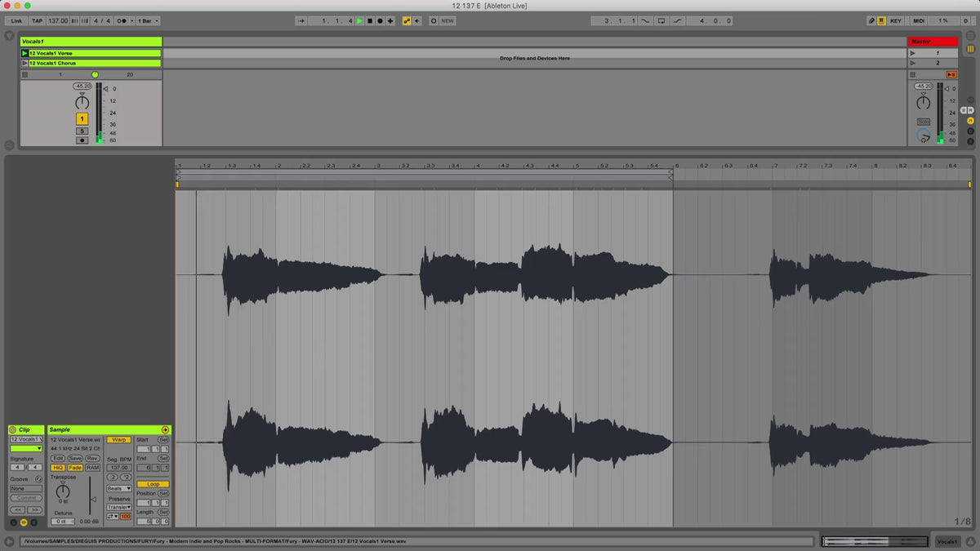Launch the 12 Vocals1 Chorus clip
The image size is (980, 551).
24,63
